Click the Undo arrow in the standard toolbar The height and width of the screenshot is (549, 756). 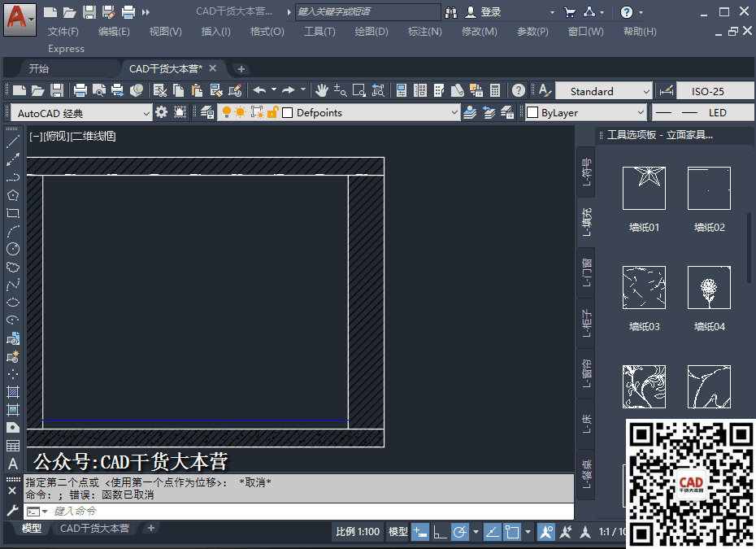coord(260,90)
